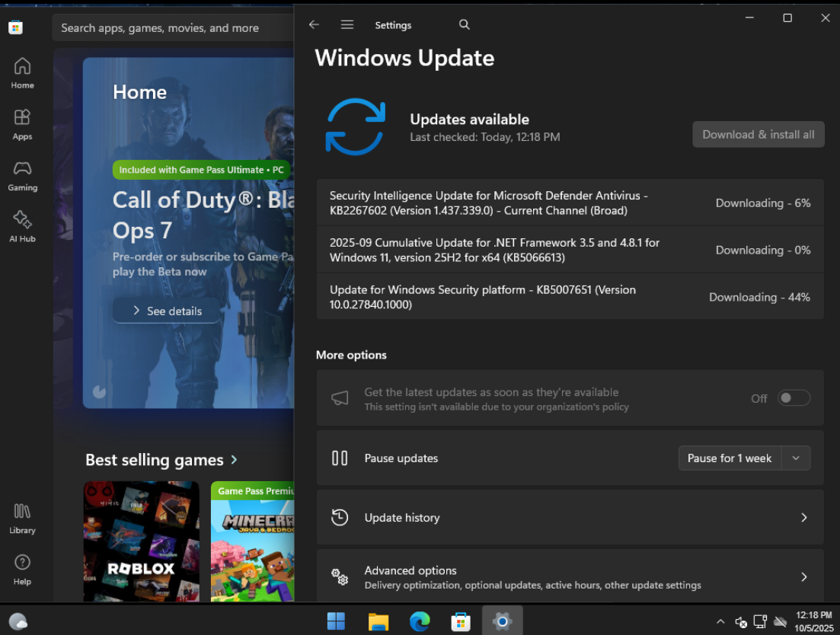Click Update for Windows Security platform entry

(x=570, y=297)
